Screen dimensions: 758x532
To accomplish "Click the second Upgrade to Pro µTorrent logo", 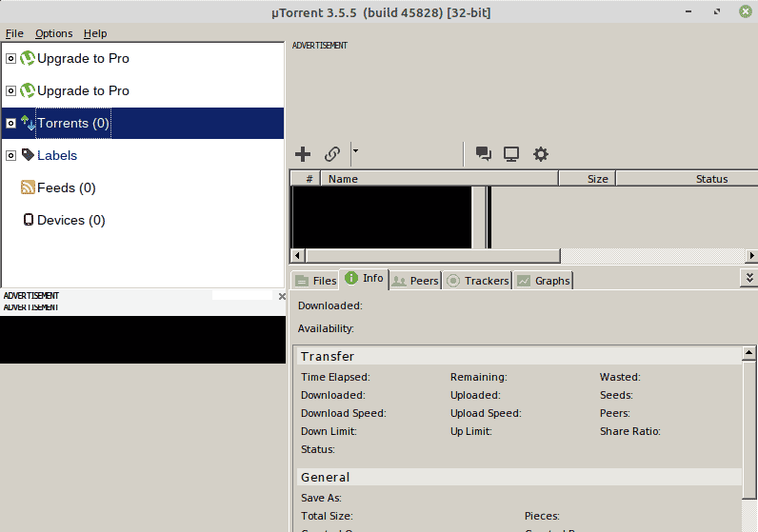I will (28, 90).
